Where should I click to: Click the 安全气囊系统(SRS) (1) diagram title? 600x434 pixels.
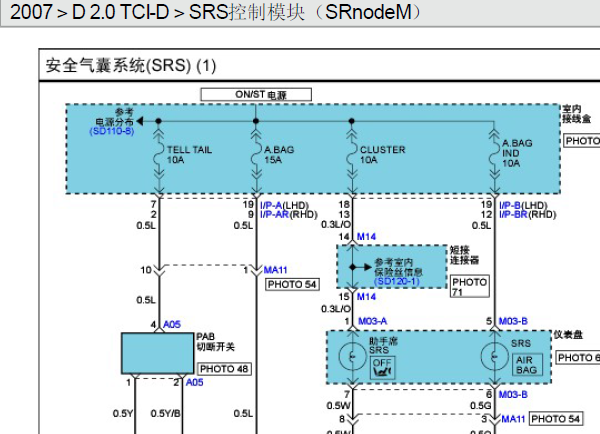coord(131,65)
